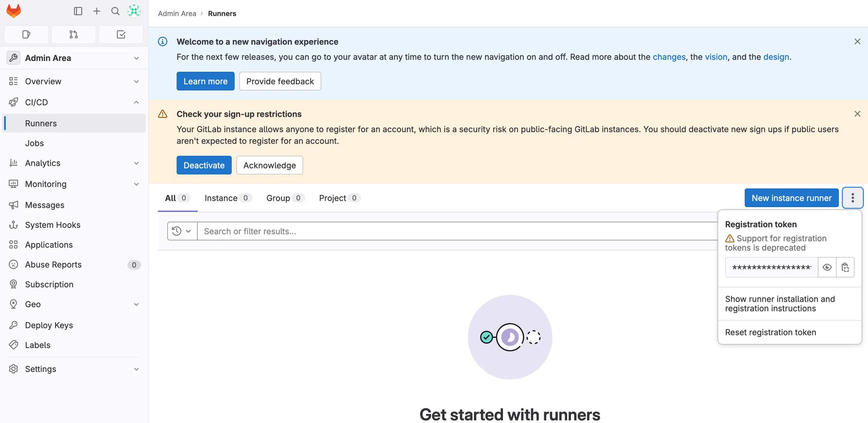Open assigned issues shortcut icon

pyautogui.click(x=26, y=34)
